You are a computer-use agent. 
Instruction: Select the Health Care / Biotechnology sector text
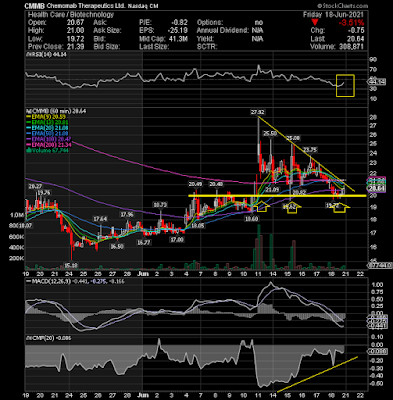71,15
